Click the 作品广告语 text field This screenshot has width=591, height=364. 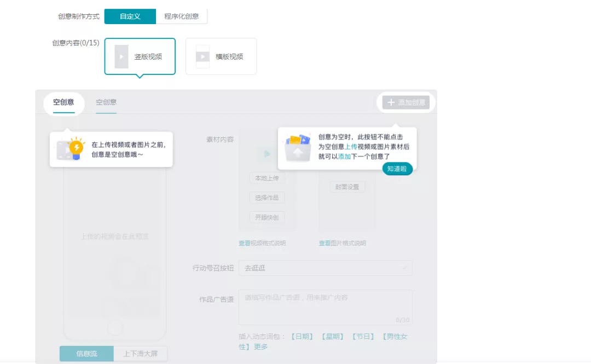(x=325, y=307)
